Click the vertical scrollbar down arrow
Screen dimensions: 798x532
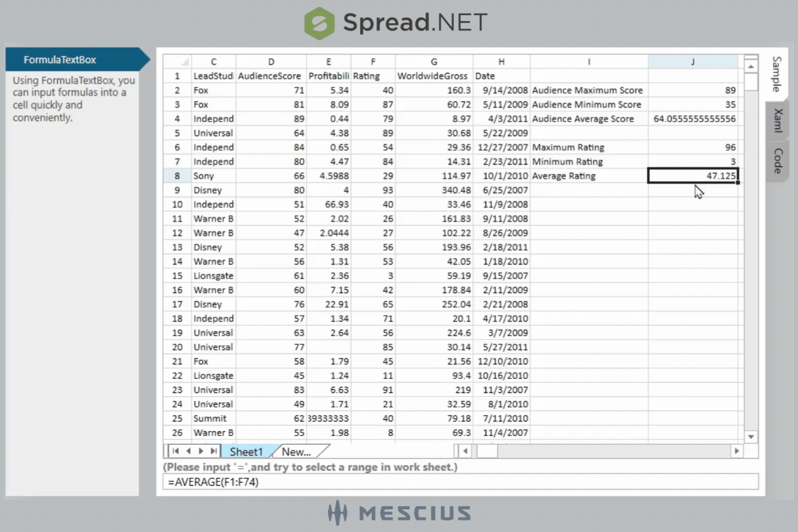click(x=751, y=437)
